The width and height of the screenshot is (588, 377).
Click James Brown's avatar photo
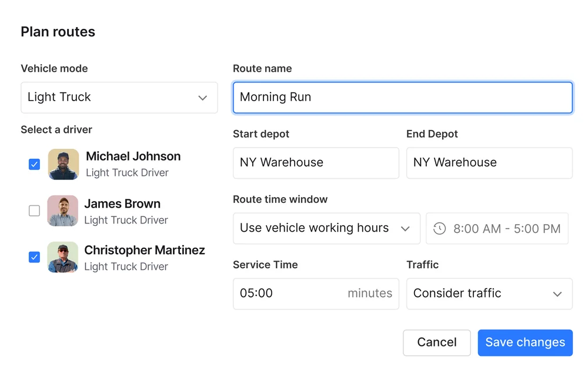coord(63,211)
